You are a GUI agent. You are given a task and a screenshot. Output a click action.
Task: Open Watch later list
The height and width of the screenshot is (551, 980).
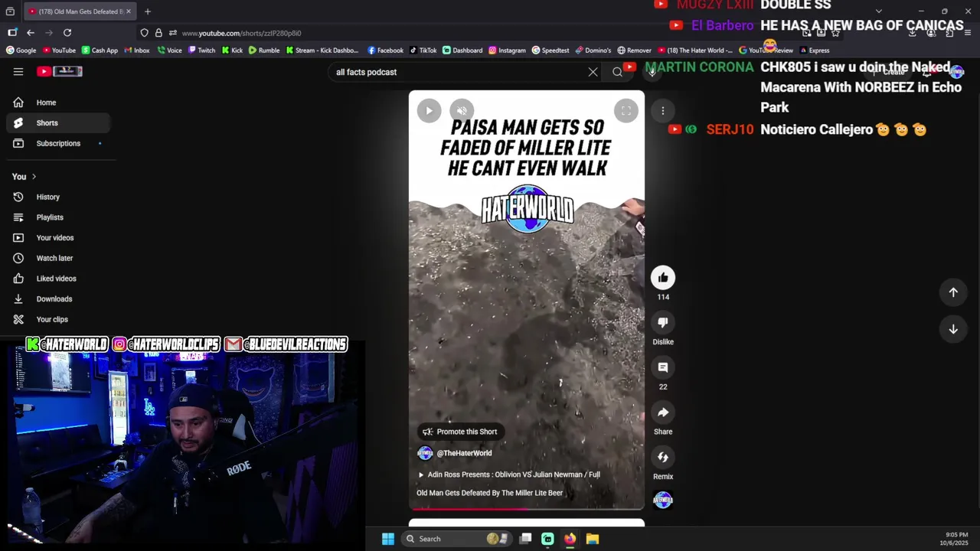tap(58, 258)
